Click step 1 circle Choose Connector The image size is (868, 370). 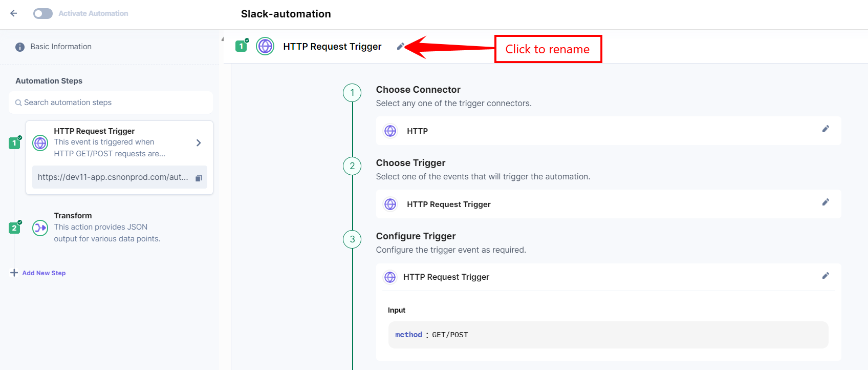click(352, 93)
